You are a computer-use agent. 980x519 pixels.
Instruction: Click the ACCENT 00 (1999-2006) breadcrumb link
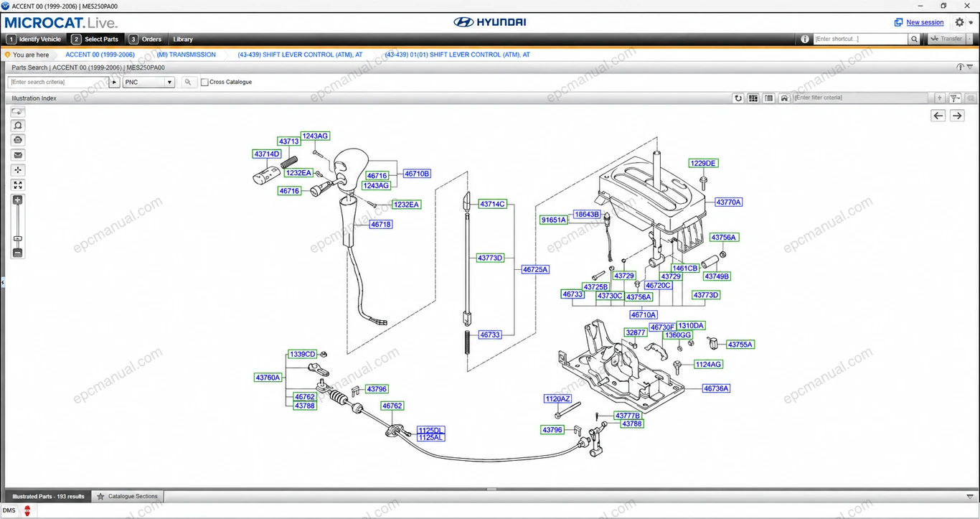pos(100,55)
